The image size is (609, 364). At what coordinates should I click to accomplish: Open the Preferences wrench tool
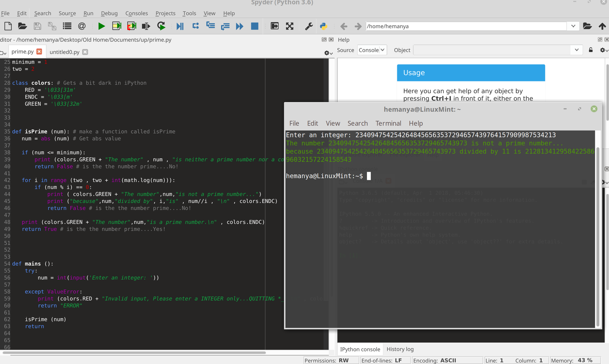tap(308, 26)
